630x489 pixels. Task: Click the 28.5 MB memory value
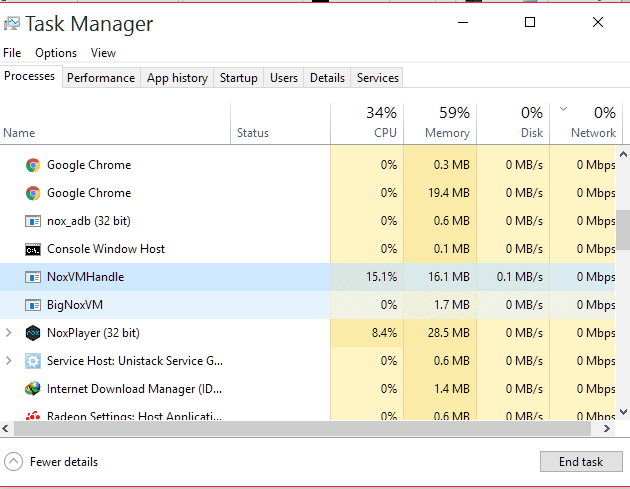pyautogui.click(x=448, y=333)
